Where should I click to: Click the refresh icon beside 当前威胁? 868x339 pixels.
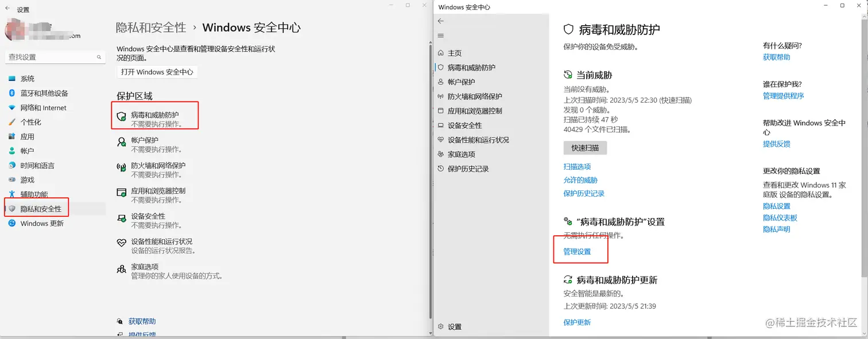pyautogui.click(x=568, y=75)
